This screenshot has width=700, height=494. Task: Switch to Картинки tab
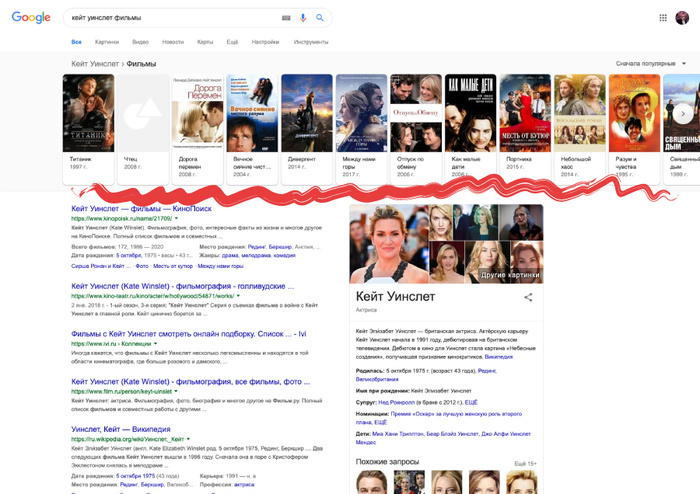click(x=107, y=42)
